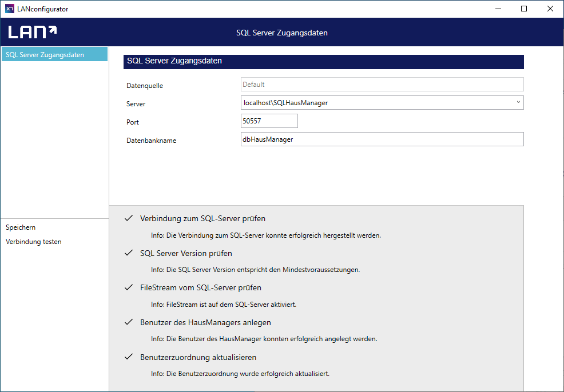Click checkmark beside Benutzer des HausManagers anlegen
The height and width of the screenshot is (392, 564).
pos(129,322)
